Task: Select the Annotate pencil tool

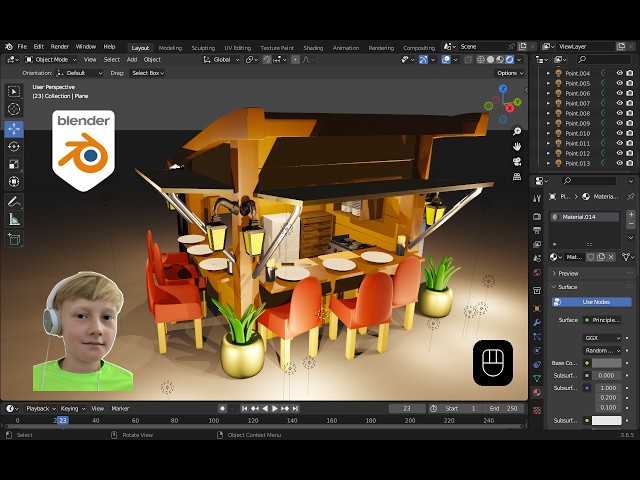Action: coord(14,202)
